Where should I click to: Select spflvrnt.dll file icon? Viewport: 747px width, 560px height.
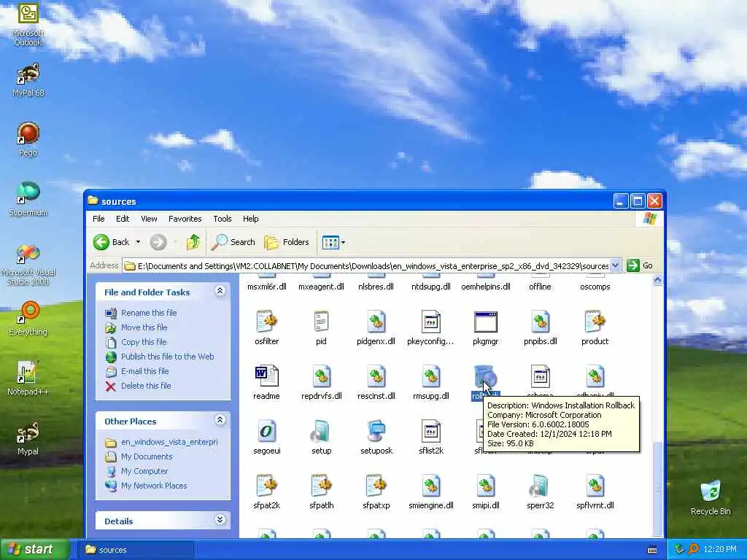tap(595, 486)
